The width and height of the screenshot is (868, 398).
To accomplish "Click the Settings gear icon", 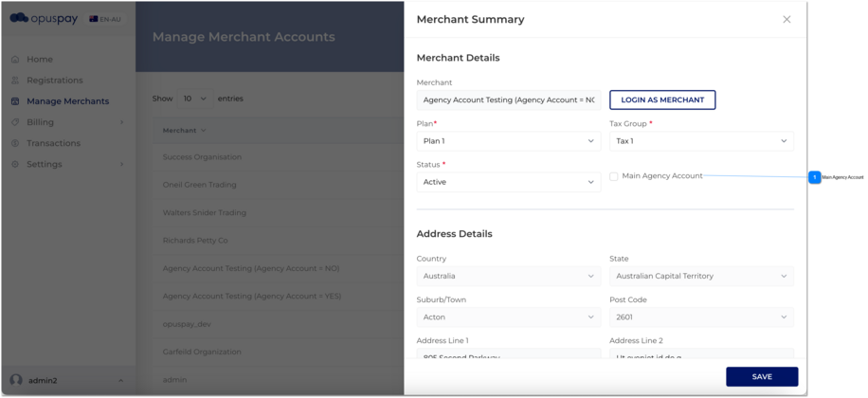I will 15,164.
